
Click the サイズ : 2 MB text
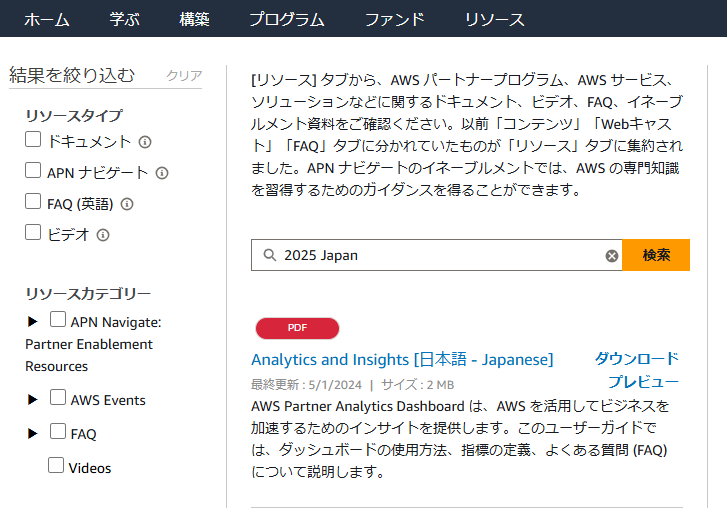pyautogui.click(x=418, y=384)
